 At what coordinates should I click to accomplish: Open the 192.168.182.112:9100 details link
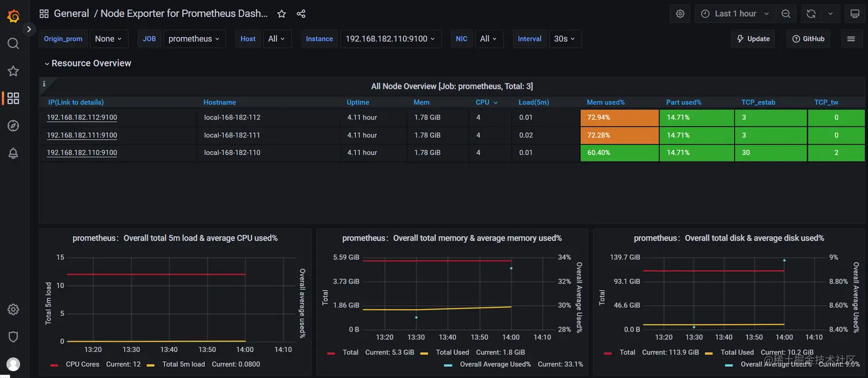click(x=82, y=117)
